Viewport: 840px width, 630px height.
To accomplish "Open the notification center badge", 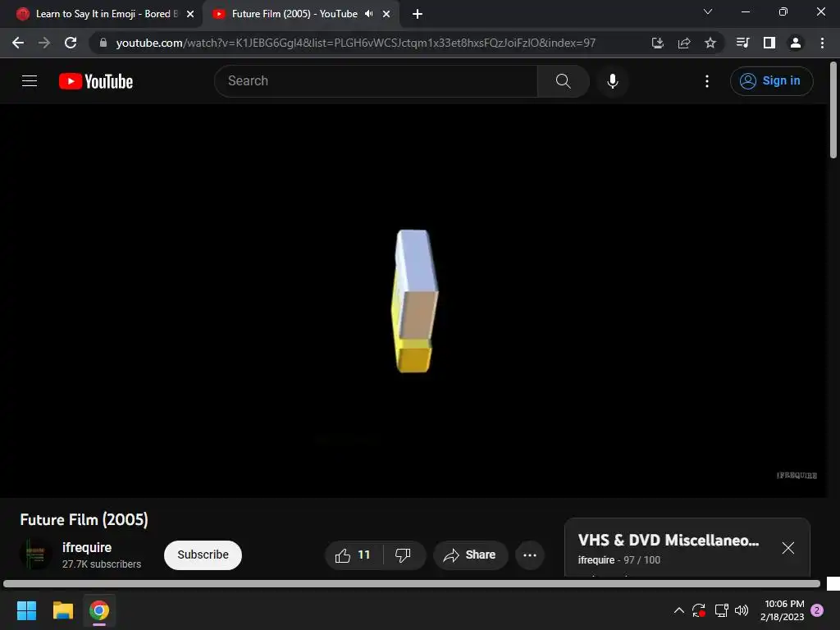I will (x=817, y=610).
